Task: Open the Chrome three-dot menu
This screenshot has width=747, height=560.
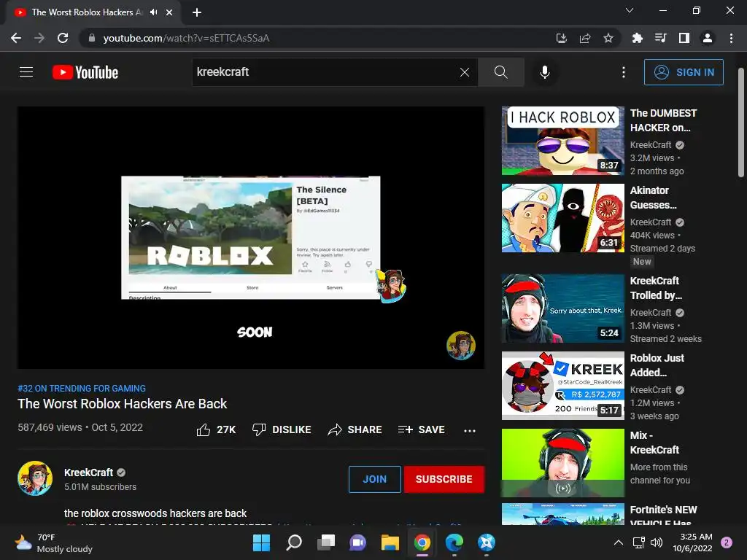Action: click(x=731, y=38)
